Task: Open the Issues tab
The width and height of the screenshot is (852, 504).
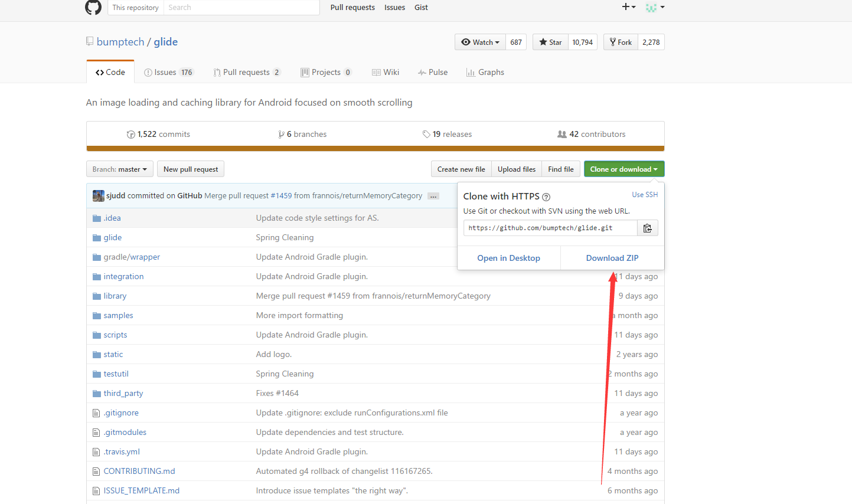Action: (169, 72)
